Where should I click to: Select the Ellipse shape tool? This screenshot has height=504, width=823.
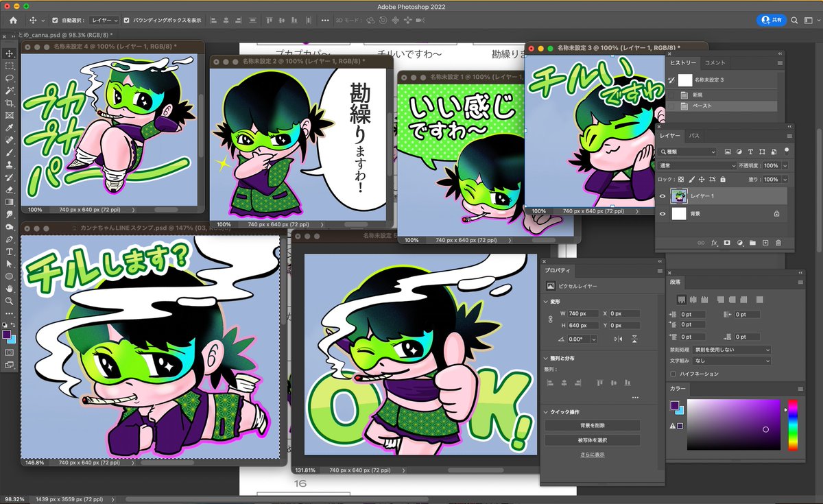pyautogui.click(x=10, y=276)
